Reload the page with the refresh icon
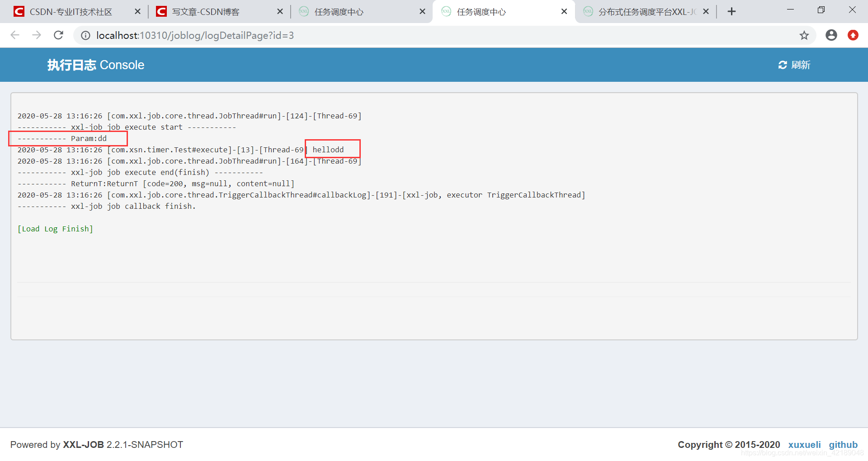 point(58,35)
